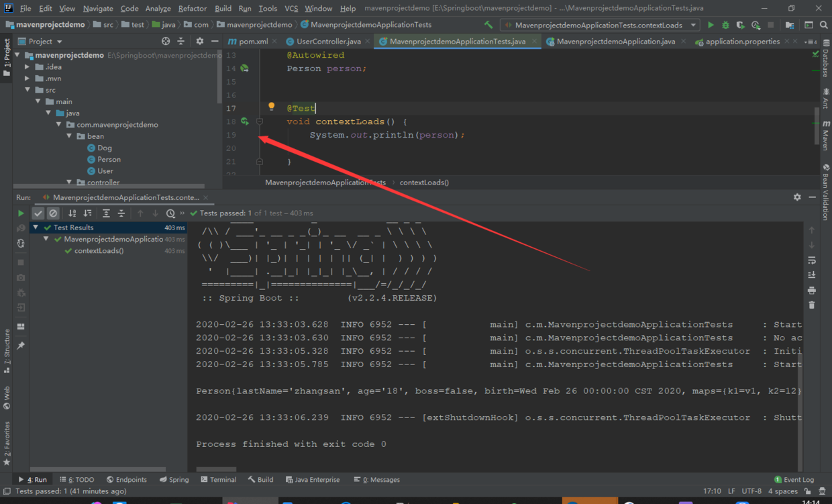Collapse the src folder

point(28,90)
